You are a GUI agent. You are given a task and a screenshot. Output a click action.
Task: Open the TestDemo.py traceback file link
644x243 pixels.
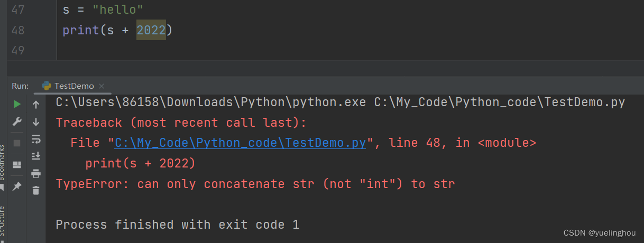pyautogui.click(x=240, y=143)
